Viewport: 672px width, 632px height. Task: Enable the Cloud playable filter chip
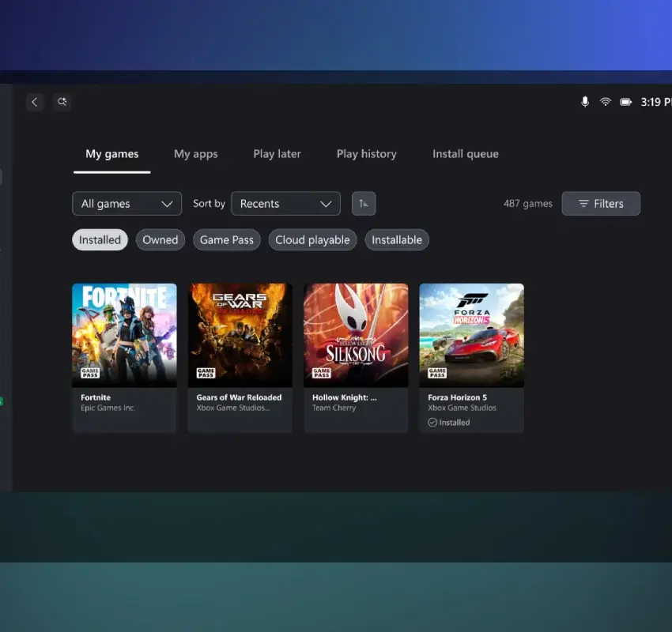tap(312, 240)
